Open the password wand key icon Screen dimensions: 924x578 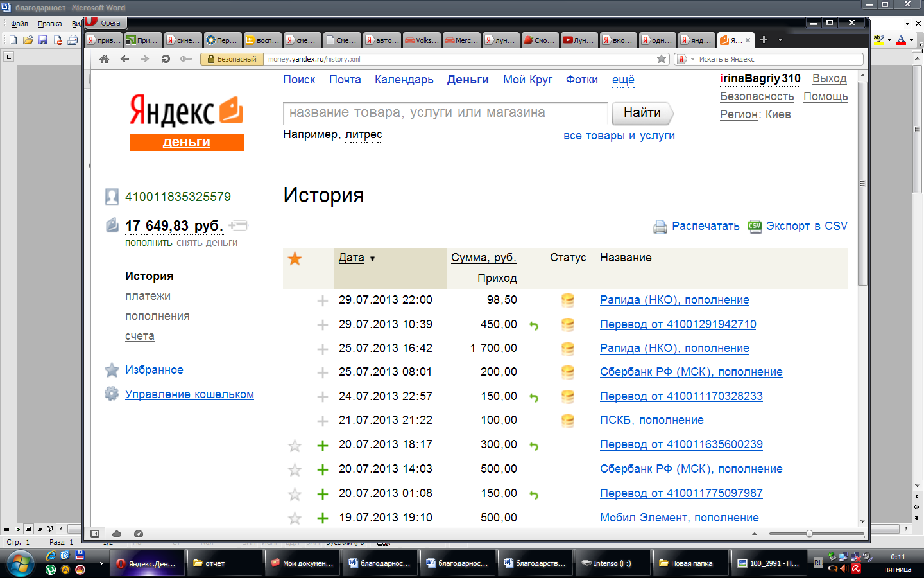(x=186, y=59)
